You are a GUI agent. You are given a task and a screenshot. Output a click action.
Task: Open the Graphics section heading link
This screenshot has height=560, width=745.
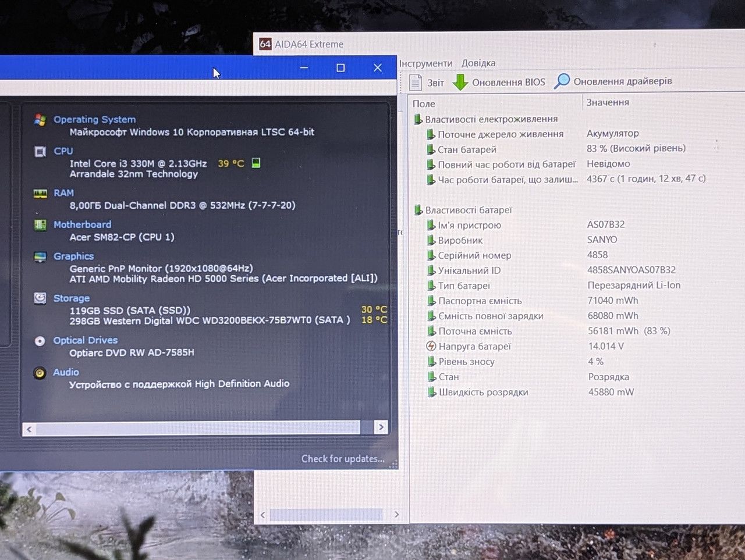point(73,256)
